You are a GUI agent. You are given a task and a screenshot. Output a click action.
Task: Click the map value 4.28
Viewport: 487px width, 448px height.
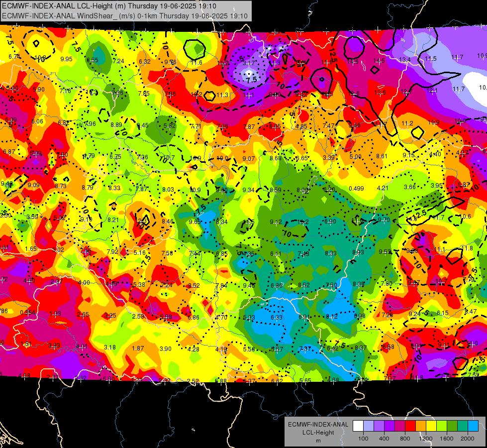coord(194,349)
